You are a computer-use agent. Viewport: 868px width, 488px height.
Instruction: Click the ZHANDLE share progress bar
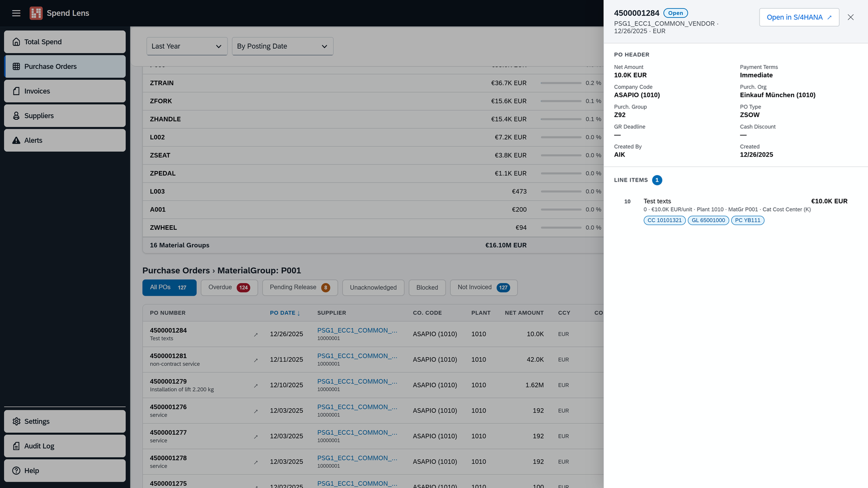click(x=561, y=119)
